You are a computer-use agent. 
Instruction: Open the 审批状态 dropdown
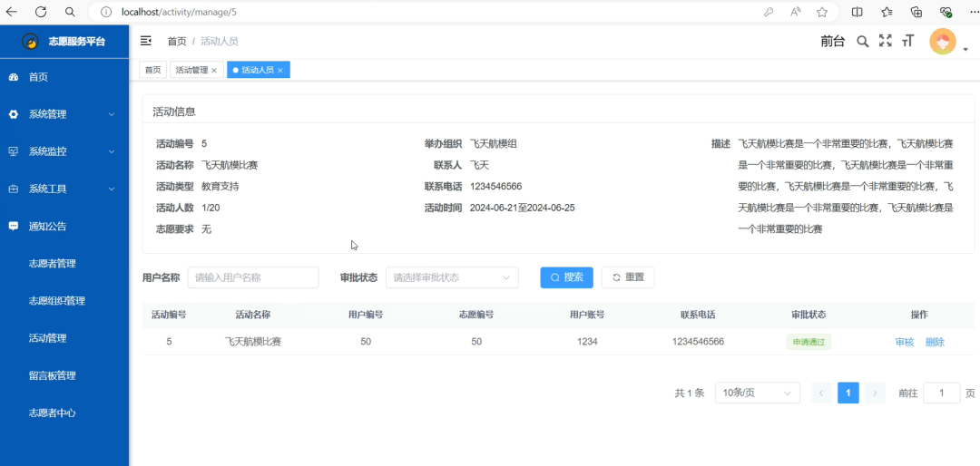[452, 277]
